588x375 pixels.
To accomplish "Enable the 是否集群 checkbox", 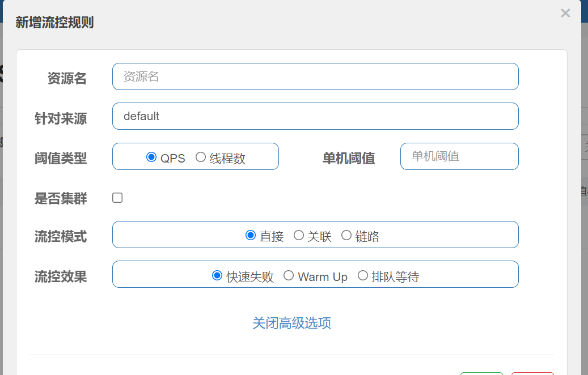I will (117, 198).
